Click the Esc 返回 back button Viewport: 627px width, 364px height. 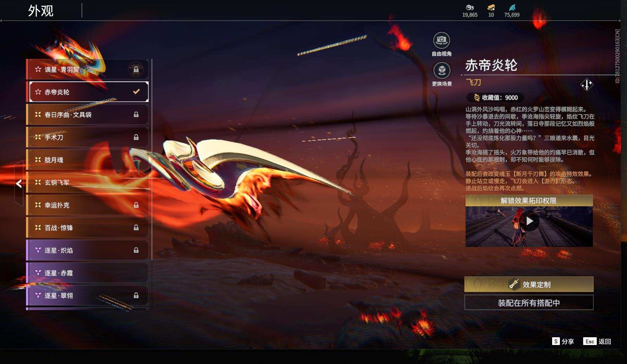(597, 341)
